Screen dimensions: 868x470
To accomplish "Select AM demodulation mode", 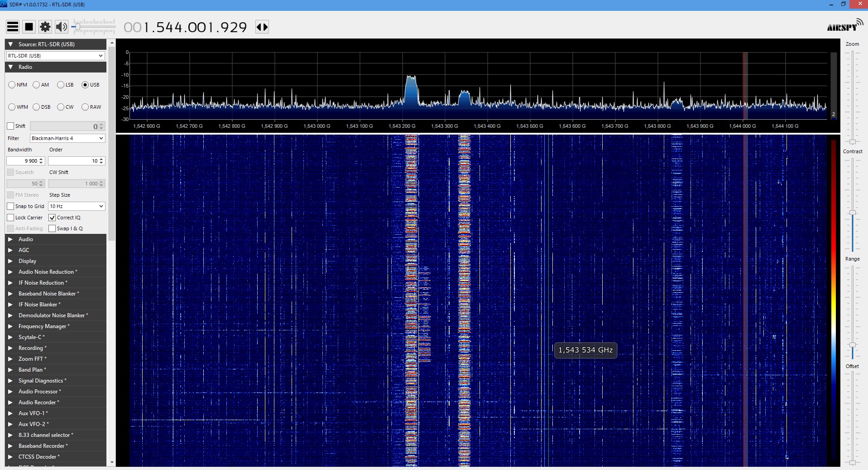I will point(41,85).
